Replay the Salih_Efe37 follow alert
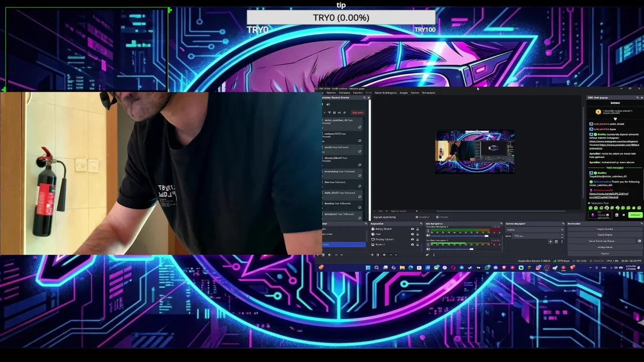 click(x=360, y=197)
